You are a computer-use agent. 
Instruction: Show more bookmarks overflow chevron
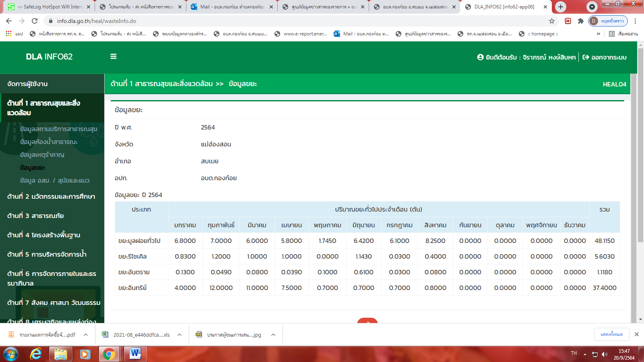point(599,34)
